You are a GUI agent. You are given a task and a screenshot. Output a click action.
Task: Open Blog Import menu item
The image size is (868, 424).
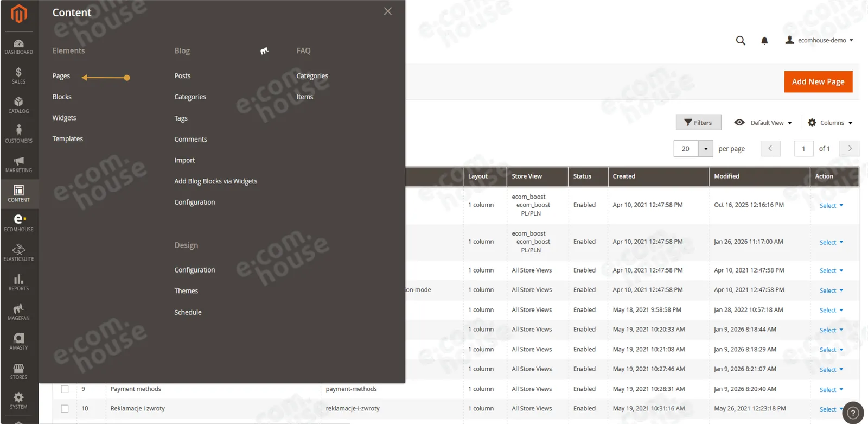click(x=184, y=160)
